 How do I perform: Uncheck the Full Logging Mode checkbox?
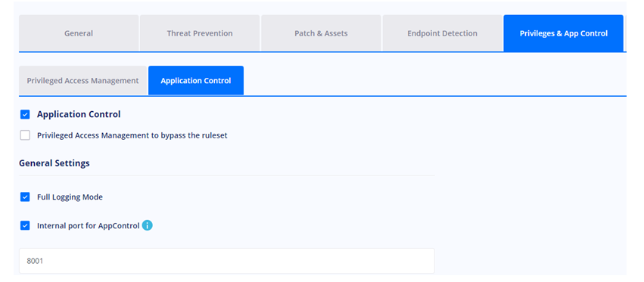(x=25, y=197)
